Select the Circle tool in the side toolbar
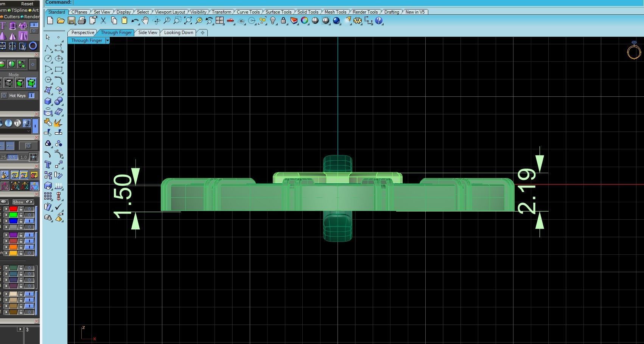644x344 pixels. click(x=48, y=59)
